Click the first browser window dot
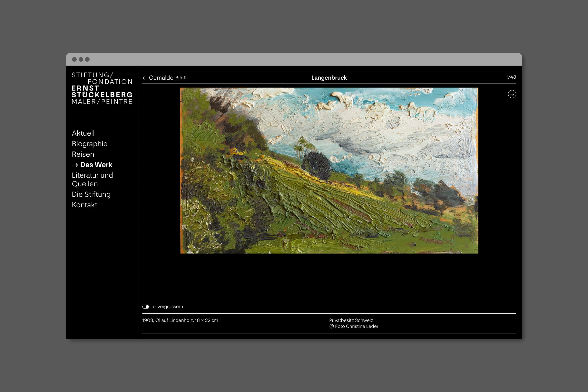Image resolution: width=588 pixels, height=392 pixels. (x=74, y=59)
